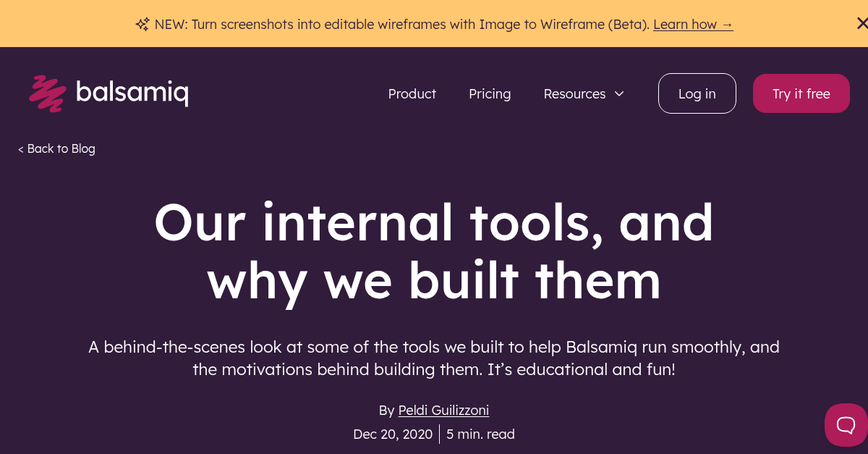Select the Dec 20, 2020 date text
Viewport: 868px width, 454px height.
(393, 434)
